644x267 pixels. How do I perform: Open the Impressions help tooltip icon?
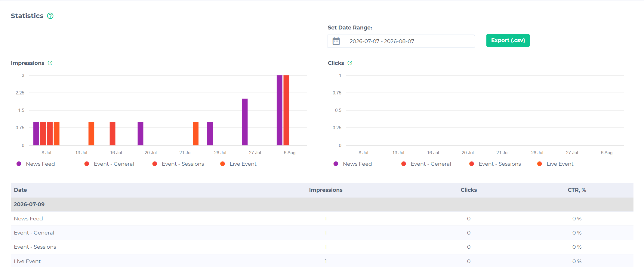tap(50, 63)
